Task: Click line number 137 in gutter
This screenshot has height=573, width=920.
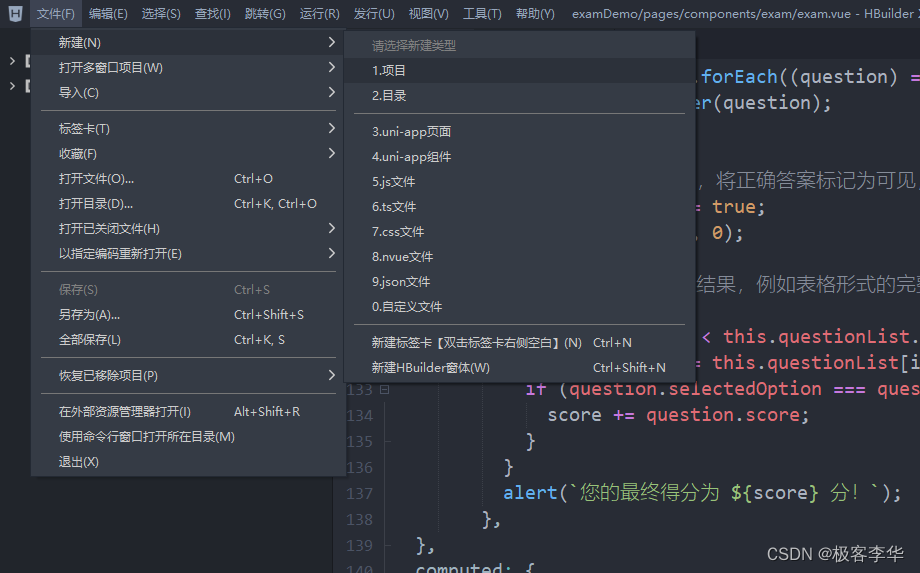Action: point(359,493)
